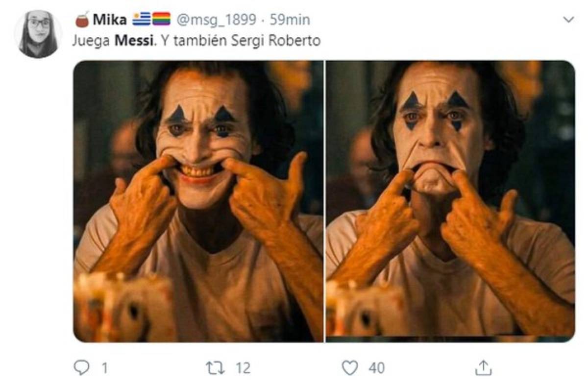Expand the tweet options chevron menu
Image resolution: width=588 pixels, height=386 pixels.
pyautogui.click(x=568, y=20)
